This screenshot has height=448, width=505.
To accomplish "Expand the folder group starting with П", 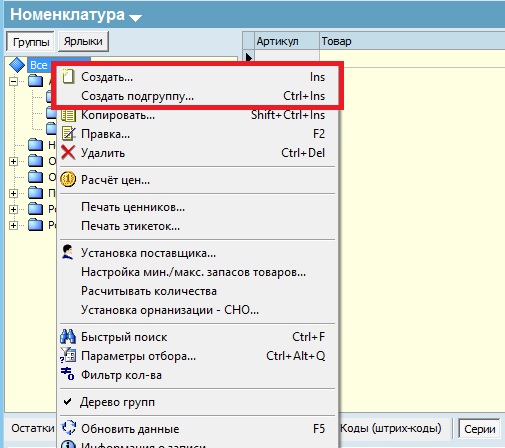I will click(13, 193).
